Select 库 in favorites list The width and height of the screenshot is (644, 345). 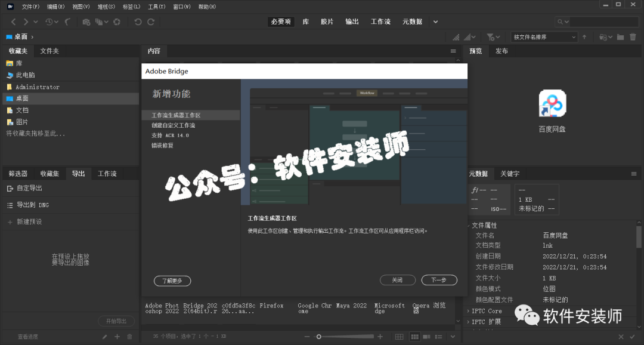pyautogui.click(x=70, y=63)
